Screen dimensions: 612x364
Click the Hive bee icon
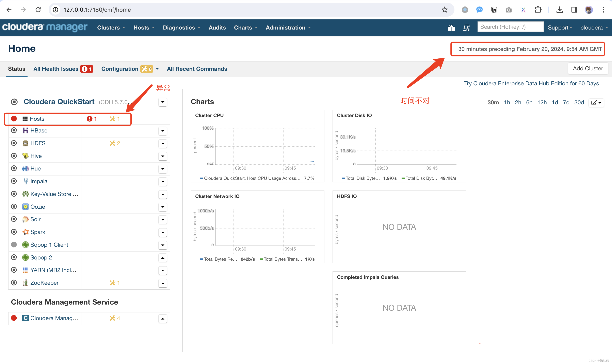[25, 156]
